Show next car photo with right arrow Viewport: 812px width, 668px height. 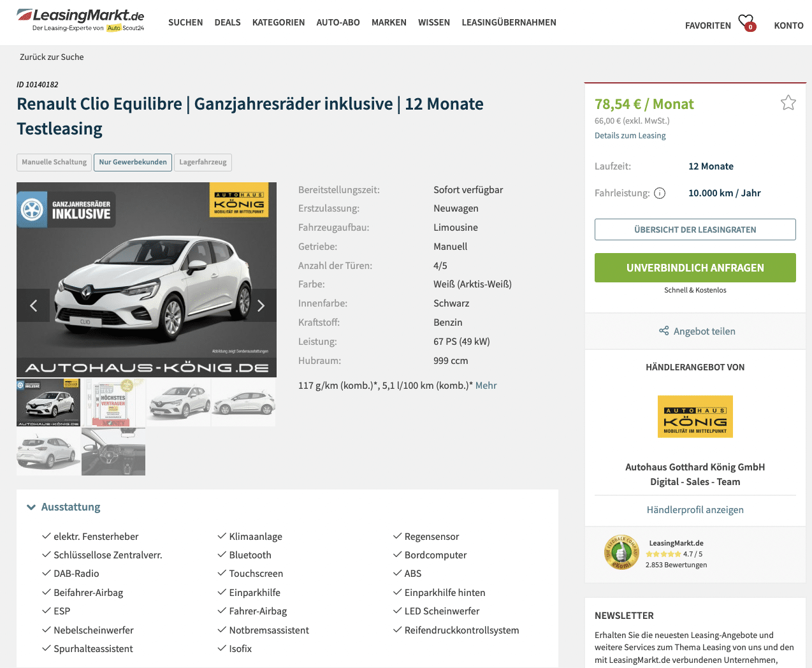click(261, 305)
